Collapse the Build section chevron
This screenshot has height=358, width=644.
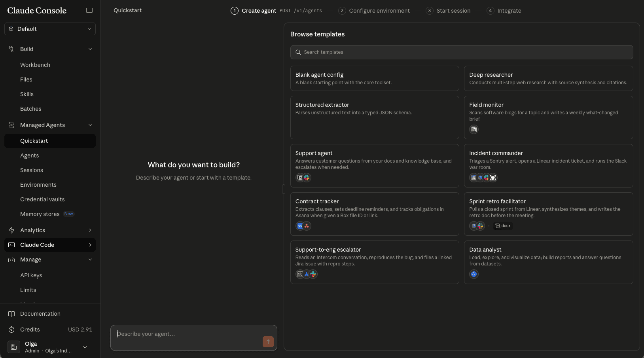(x=90, y=49)
